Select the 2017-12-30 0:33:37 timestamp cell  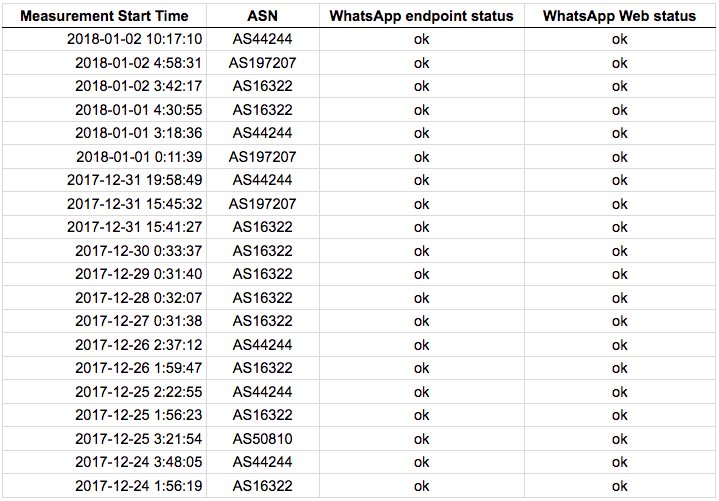pyautogui.click(x=139, y=251)
